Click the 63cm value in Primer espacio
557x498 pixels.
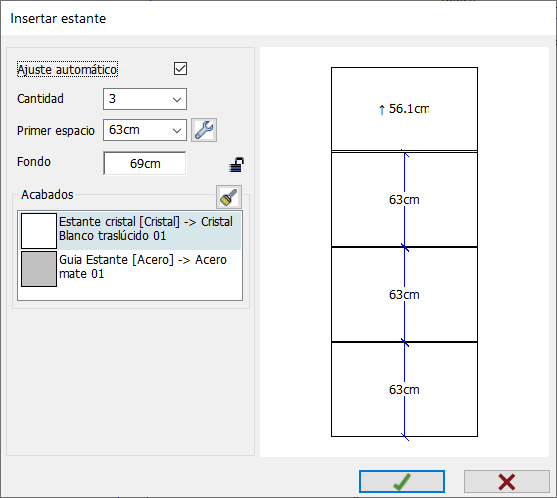124,130
